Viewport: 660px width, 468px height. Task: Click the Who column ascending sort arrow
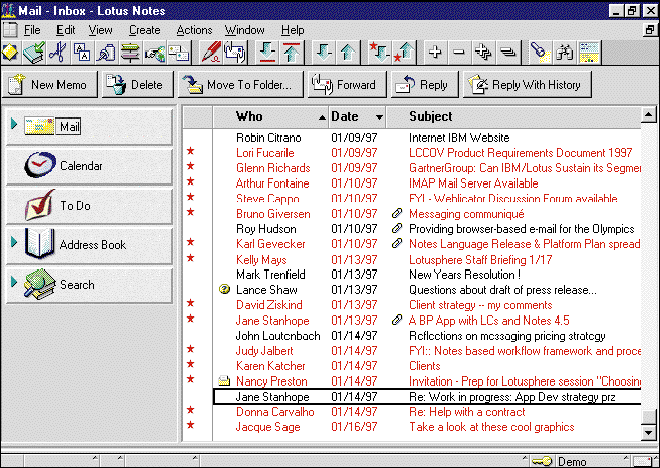point(322,117)
